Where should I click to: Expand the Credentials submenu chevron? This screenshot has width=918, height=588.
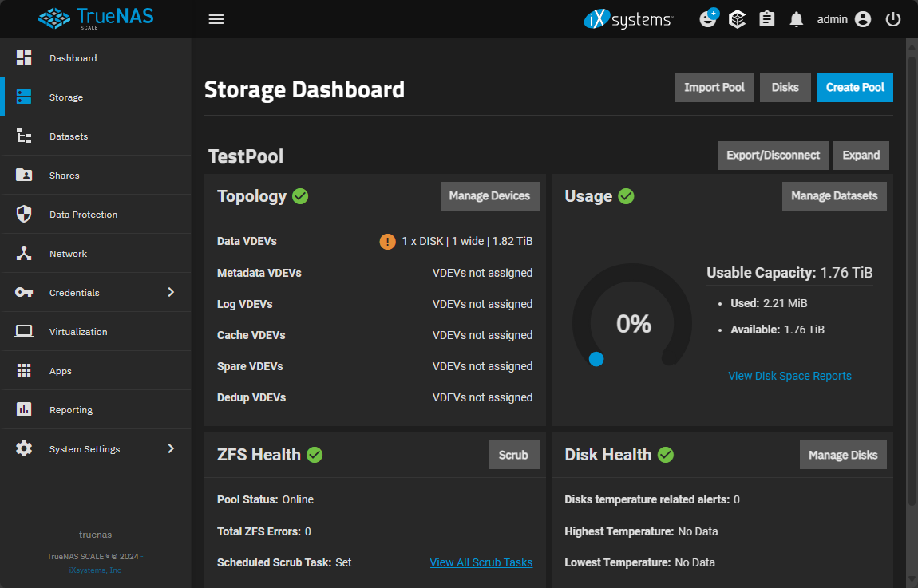coord(170,292)
